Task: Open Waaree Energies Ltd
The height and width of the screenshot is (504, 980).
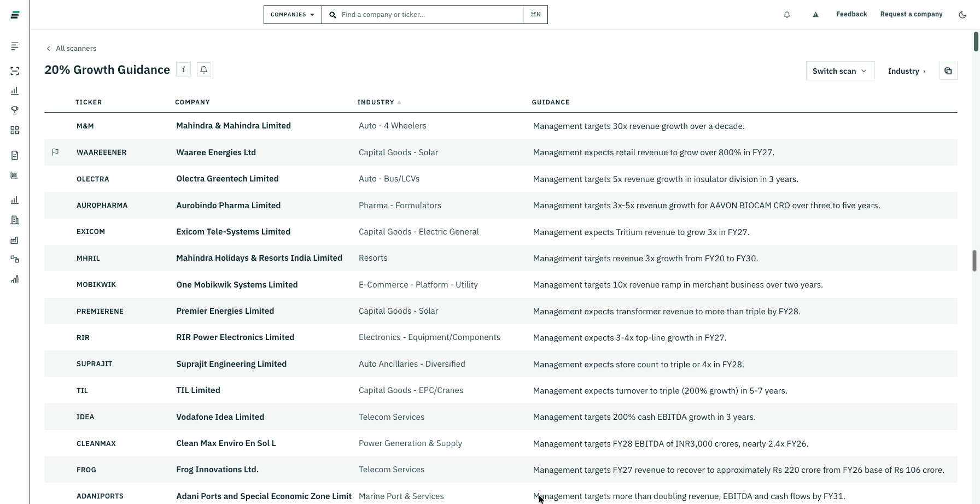Action: click(216, 153)
